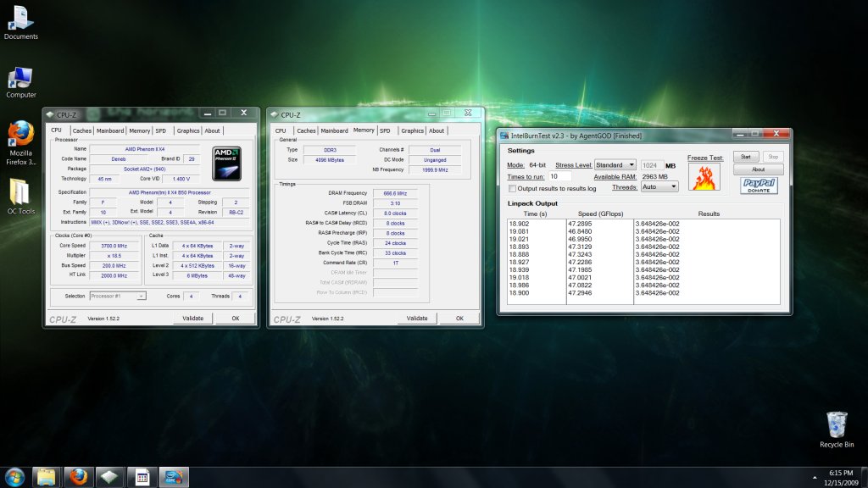Switch to Mainboard tab in left CPU-Z
868x488 pixels.
pos(110,131)
